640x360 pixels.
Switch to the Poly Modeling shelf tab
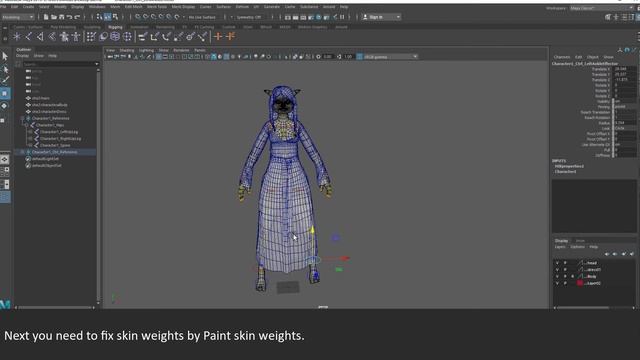point(63,27)
